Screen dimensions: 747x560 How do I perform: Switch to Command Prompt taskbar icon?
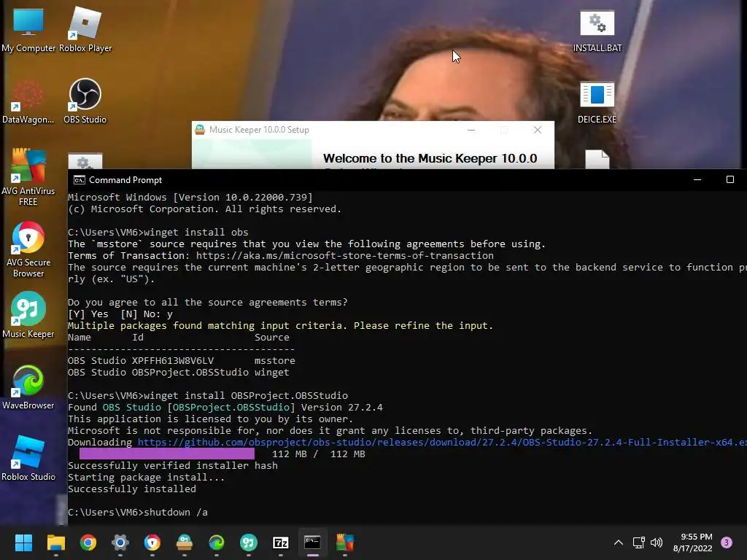312,542
